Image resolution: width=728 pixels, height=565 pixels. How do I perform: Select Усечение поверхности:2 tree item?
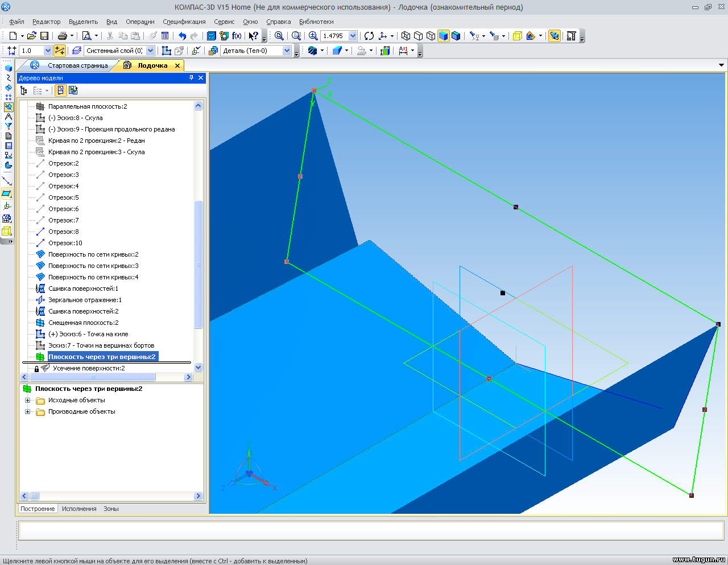89,368
